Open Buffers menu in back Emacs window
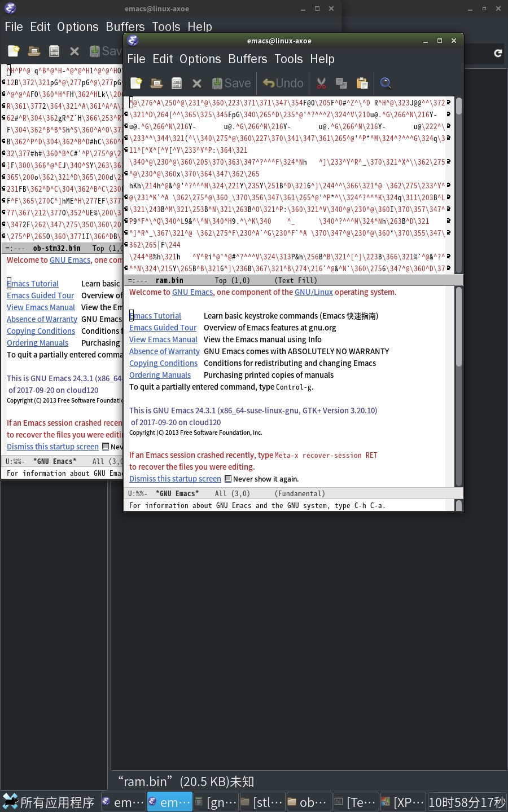The image size is (508, 812). click(125, 27)
